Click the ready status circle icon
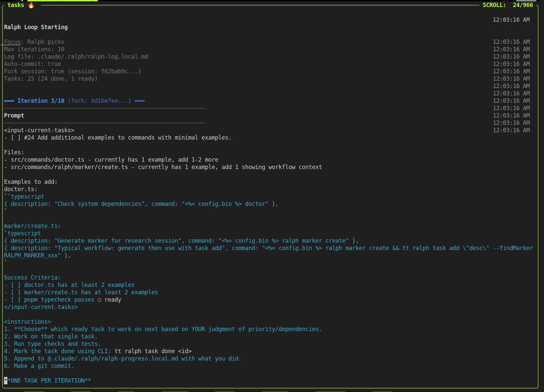The height and width of the screenshot is (392, 544). 99,300
